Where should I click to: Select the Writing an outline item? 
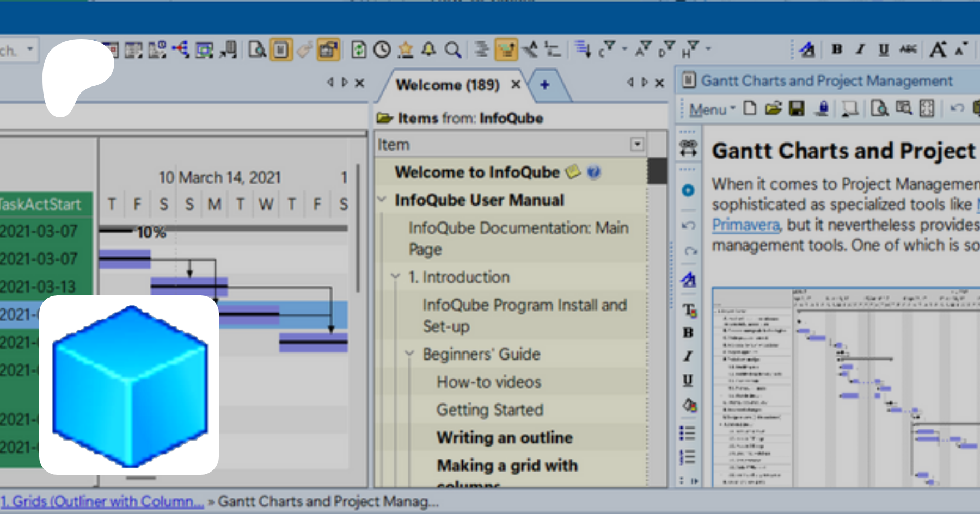click(504, 437)
